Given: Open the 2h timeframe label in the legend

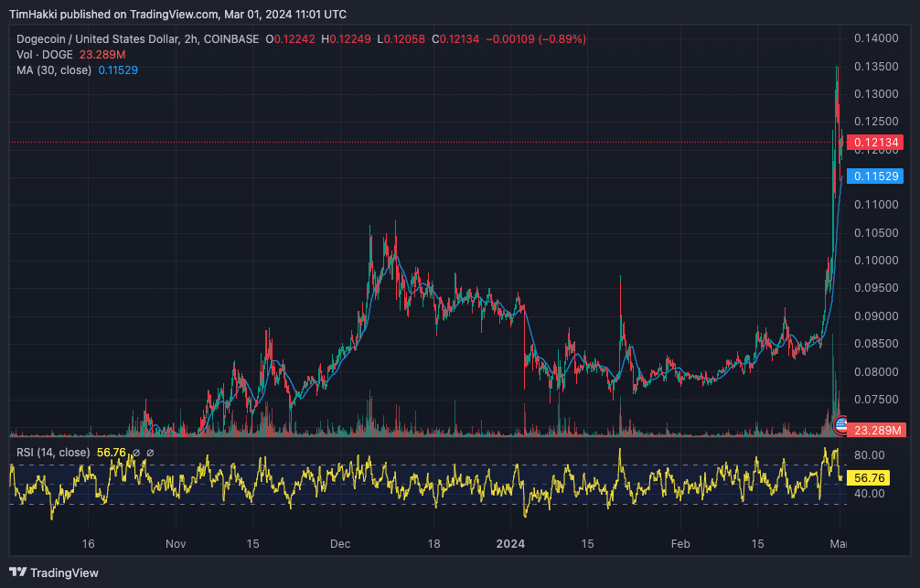Looking at the screenshot, I should (190, 39).
